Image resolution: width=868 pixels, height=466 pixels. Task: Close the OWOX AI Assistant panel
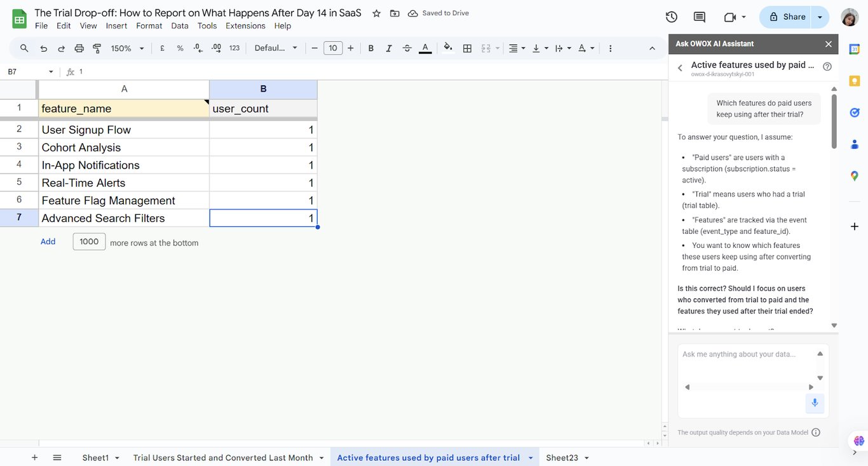click(x=828, y=44)
